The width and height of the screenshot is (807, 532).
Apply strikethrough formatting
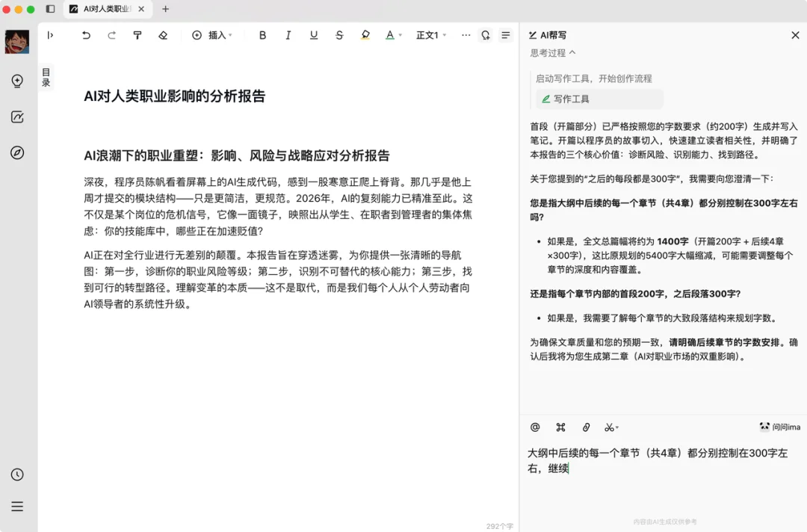pyautogui.click(x=339, y=35)
